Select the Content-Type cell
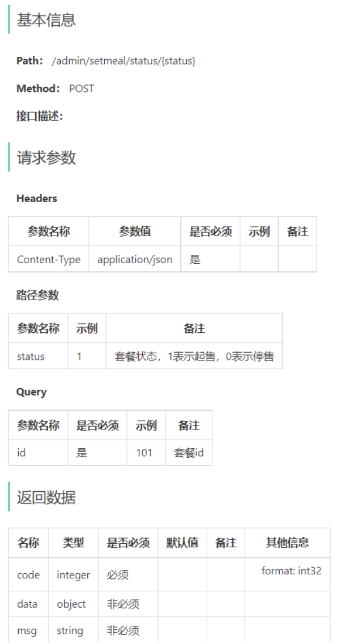 click(49, 259)
